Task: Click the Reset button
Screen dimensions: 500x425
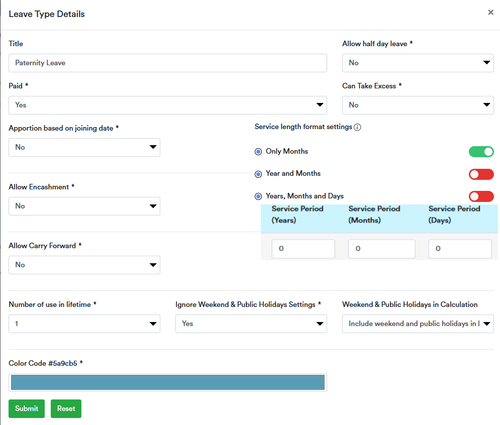Action: click(66, 409)
